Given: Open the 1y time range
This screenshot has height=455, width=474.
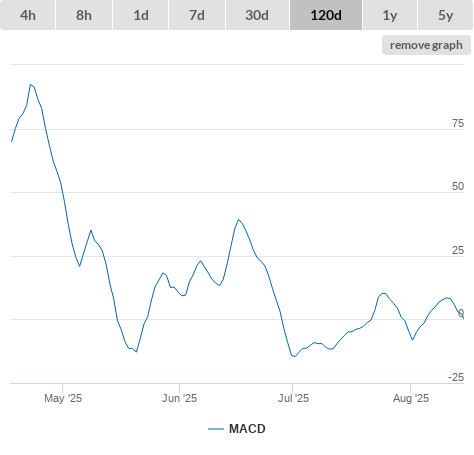Looking at the screenshot, I should coord(390,15).
